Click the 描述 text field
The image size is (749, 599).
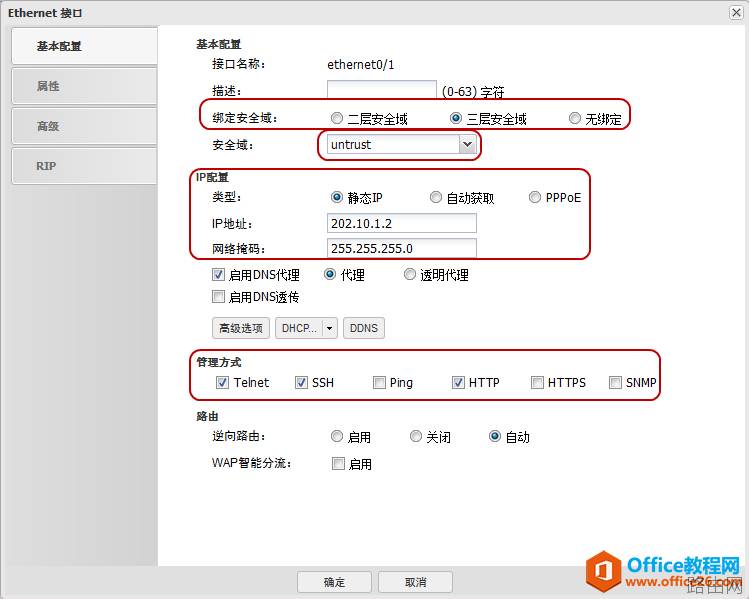(381, 89)
